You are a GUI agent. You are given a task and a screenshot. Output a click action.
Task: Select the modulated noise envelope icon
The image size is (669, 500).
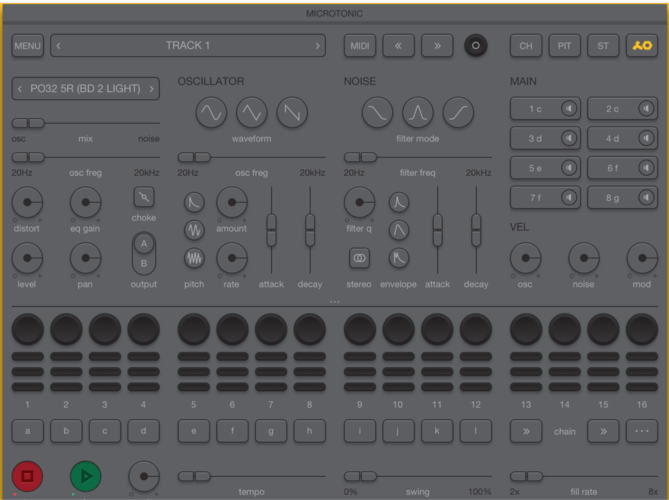pyautogui.click(x=399, y=258)
